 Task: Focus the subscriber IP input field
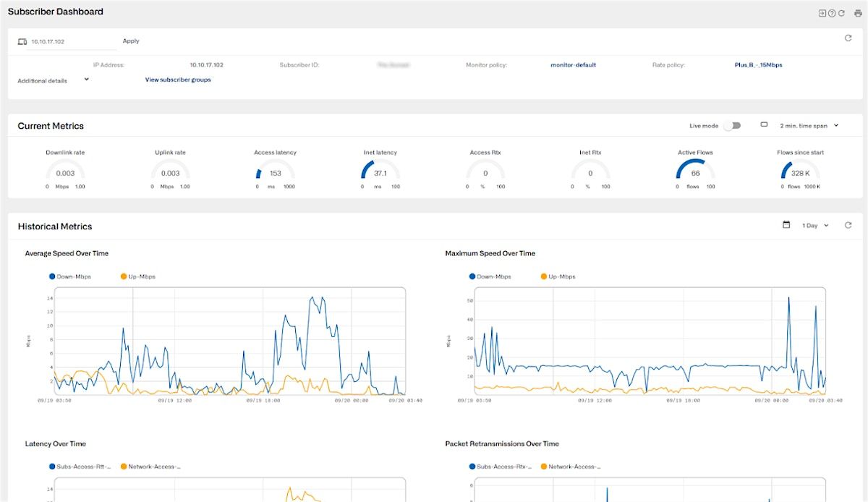(72, 42)
